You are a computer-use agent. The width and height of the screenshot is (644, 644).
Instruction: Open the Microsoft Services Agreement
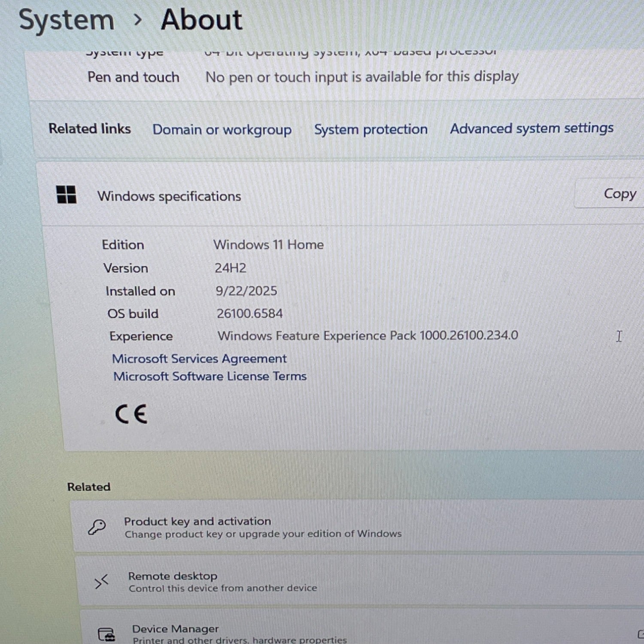(x=199, y=358)
